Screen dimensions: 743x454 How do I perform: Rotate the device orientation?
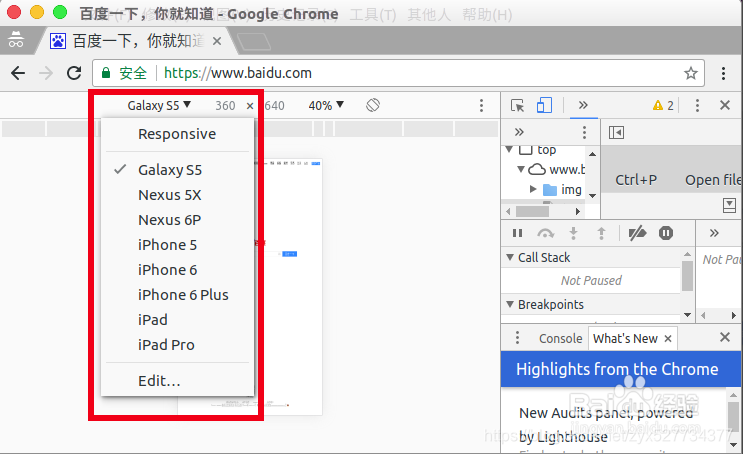(373, 105)
